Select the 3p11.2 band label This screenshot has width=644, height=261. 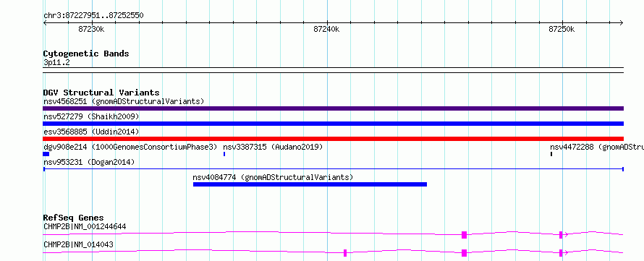[56, 62]
